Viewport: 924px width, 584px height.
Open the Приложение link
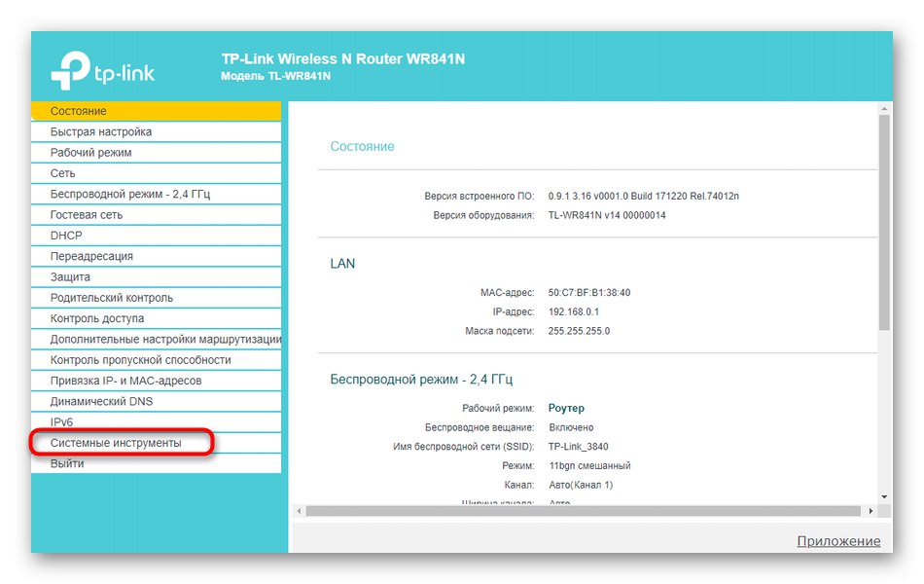838,541
